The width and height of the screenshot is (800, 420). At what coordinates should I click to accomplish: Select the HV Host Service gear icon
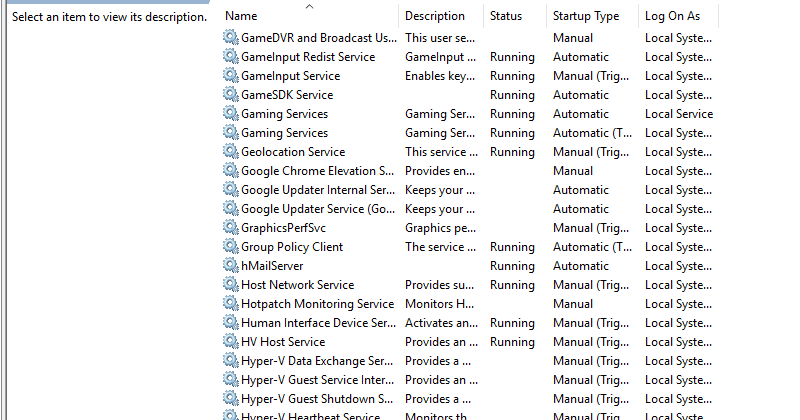(231, 341)
